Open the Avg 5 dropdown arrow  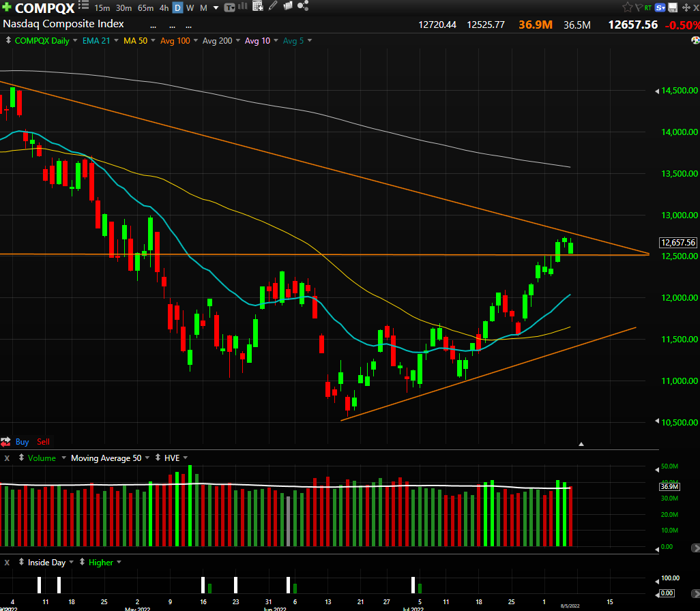tap(309, 40)
